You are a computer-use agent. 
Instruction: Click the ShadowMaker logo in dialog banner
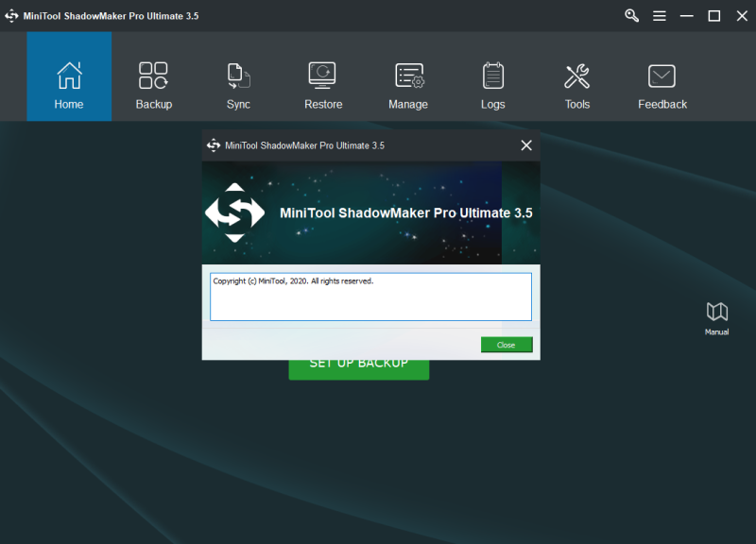tap(234, 212)
